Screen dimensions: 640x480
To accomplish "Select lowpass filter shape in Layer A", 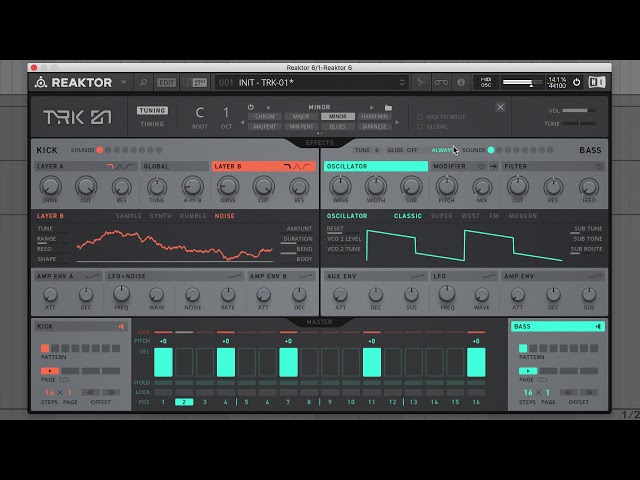I will pyautogui.click(x=110, y=167).
